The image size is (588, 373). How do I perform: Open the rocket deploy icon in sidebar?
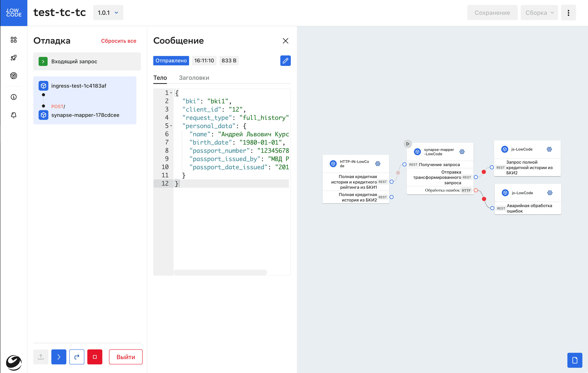[14, 58]
